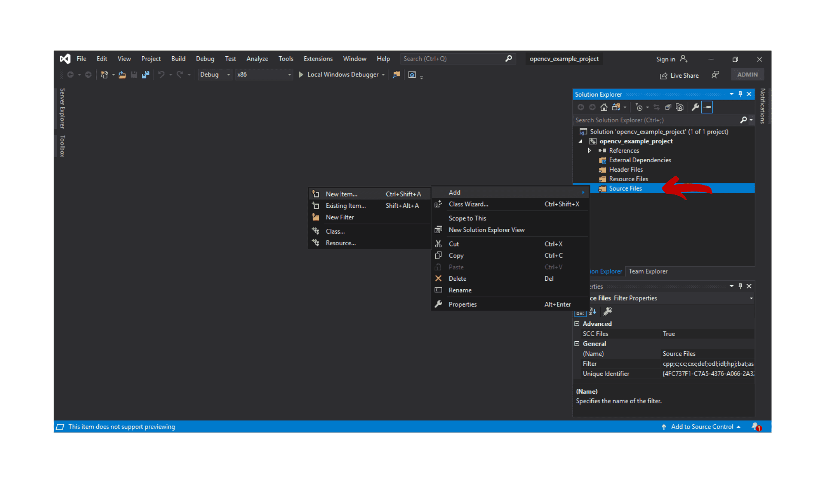Open the x86 platform dropdown
The width and height of the screenshot is (825, 504).
(x=264, y=75)
